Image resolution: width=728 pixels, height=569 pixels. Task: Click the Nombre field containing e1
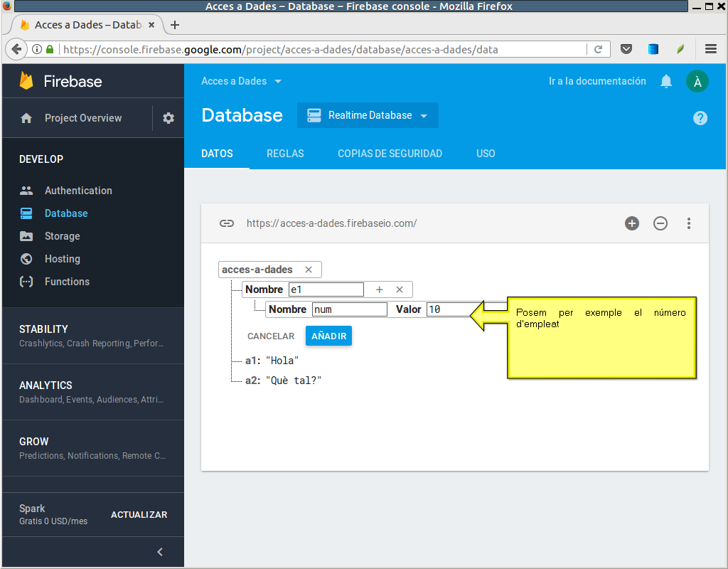click(326, 289)
